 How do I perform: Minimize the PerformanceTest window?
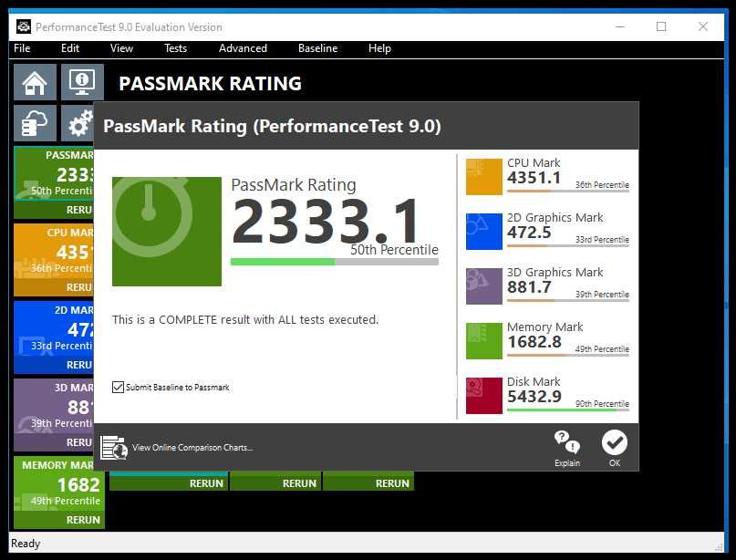[620, 26]
